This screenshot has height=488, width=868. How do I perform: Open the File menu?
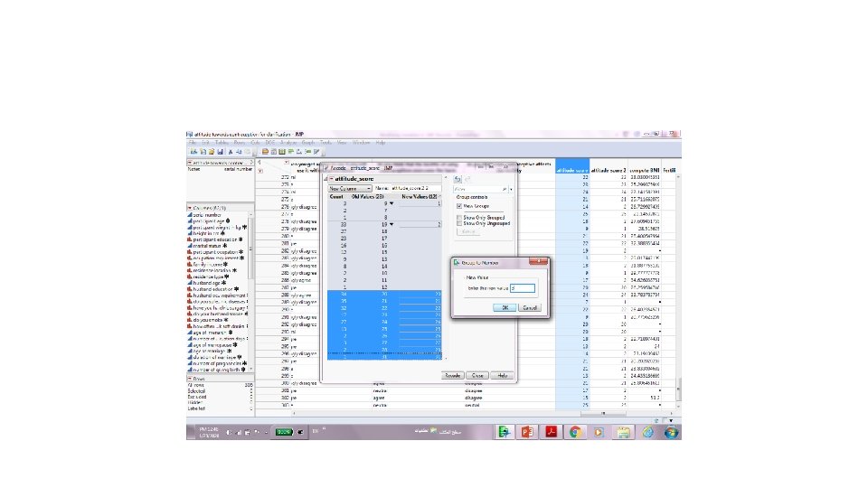click(x=192, y=142)
